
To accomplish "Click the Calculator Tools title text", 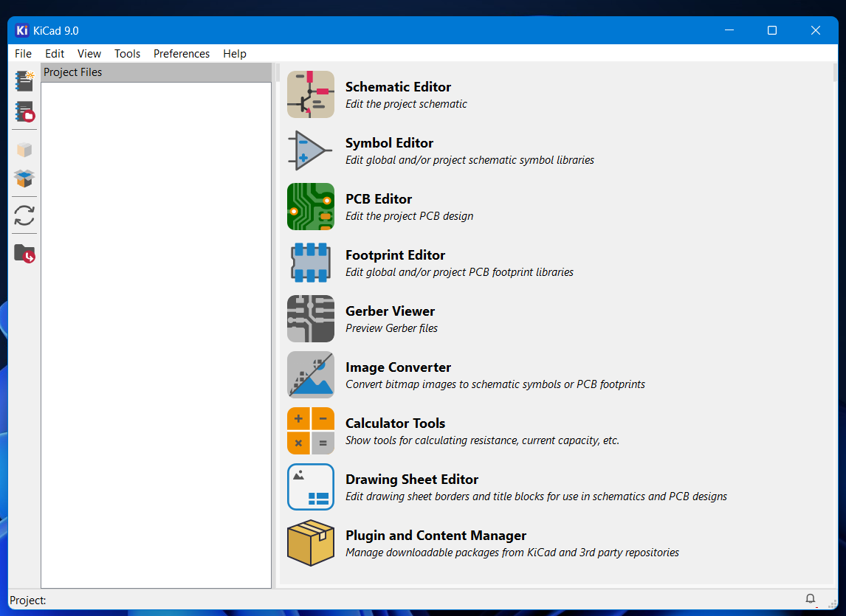I will click(x=396, y=423).
